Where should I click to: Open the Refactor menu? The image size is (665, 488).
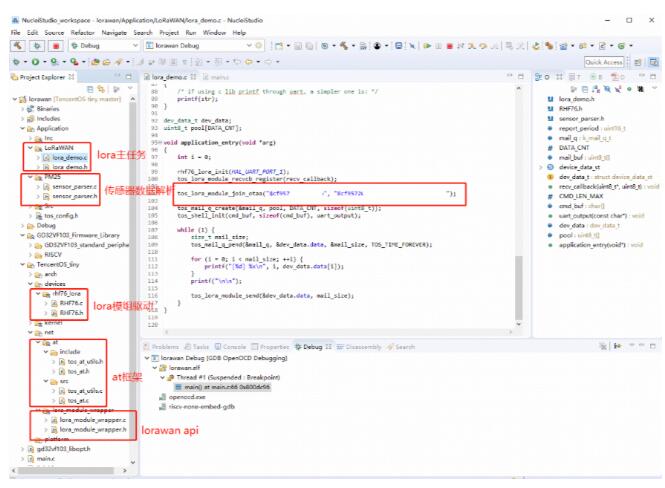(x=82, y=33)
